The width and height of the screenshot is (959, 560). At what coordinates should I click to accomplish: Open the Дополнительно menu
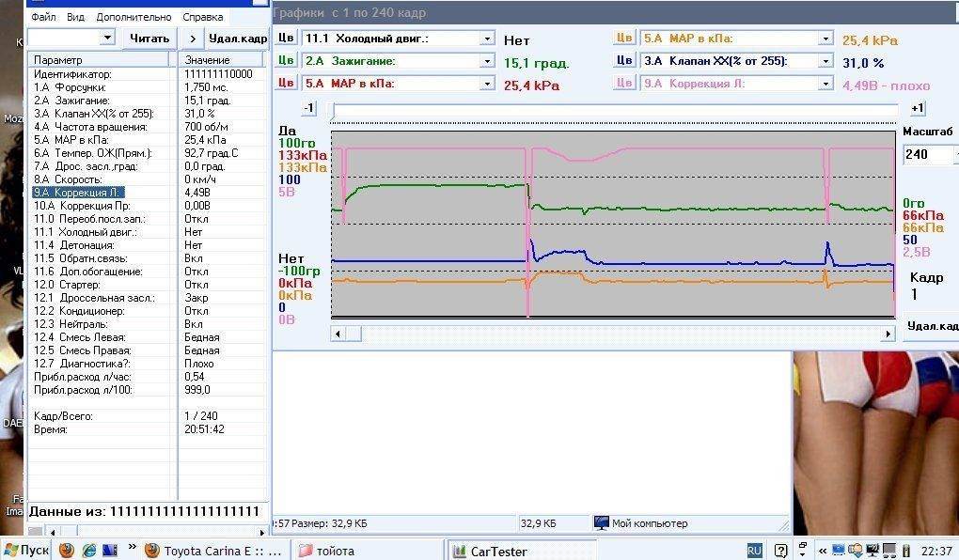[133, 17]
